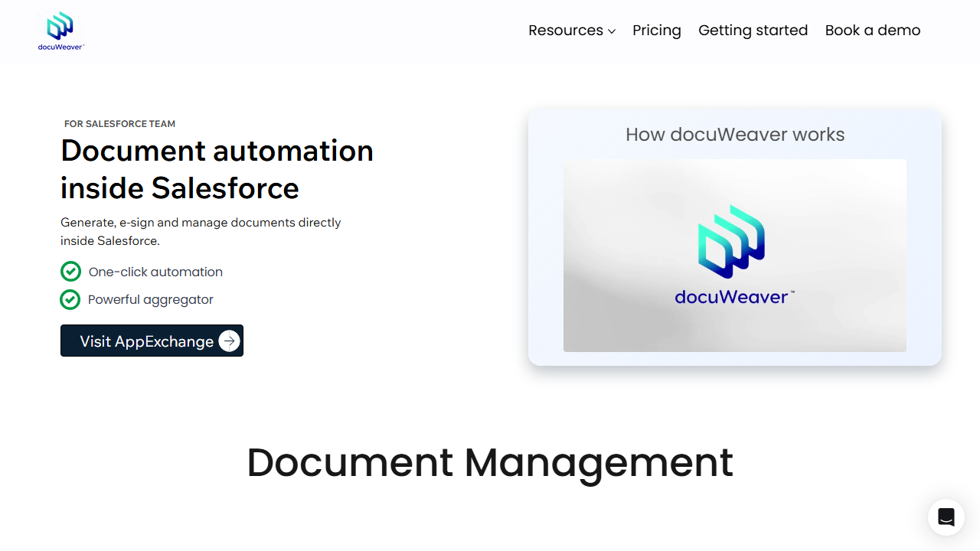Open the Pricing page

(657, 31)
